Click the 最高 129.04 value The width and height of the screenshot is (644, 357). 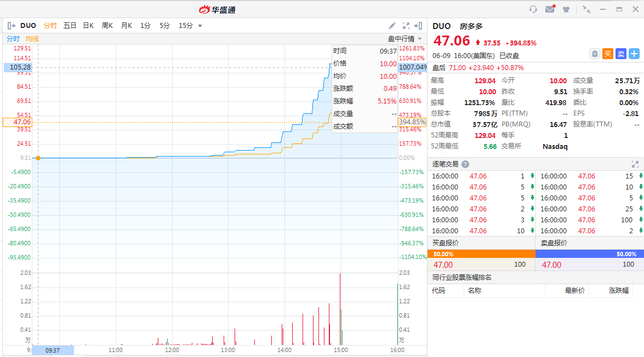pos(485,81)
